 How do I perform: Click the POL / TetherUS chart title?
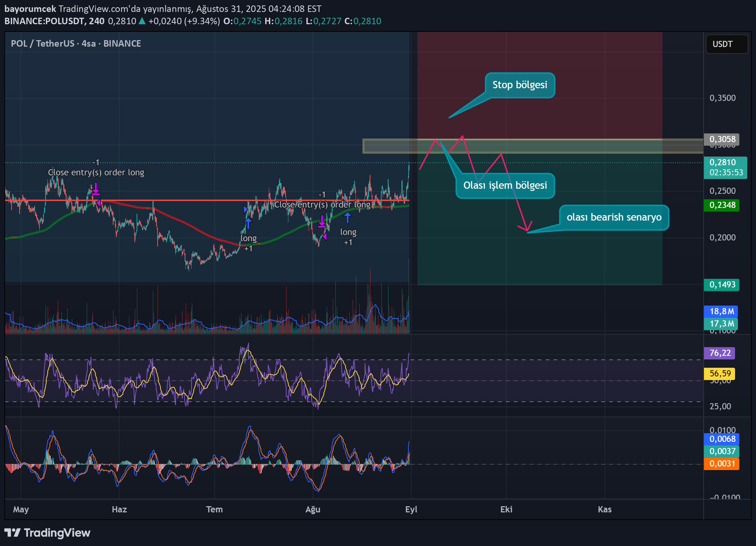(x=76, y=44)
